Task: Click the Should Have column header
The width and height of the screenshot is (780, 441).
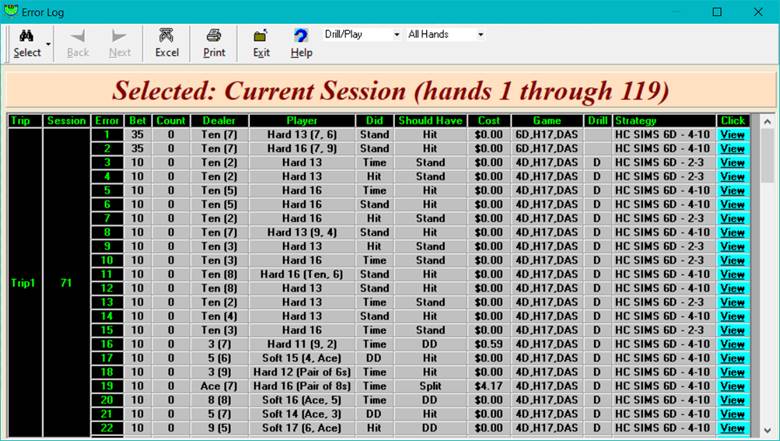Action: (x=430, y=121)
